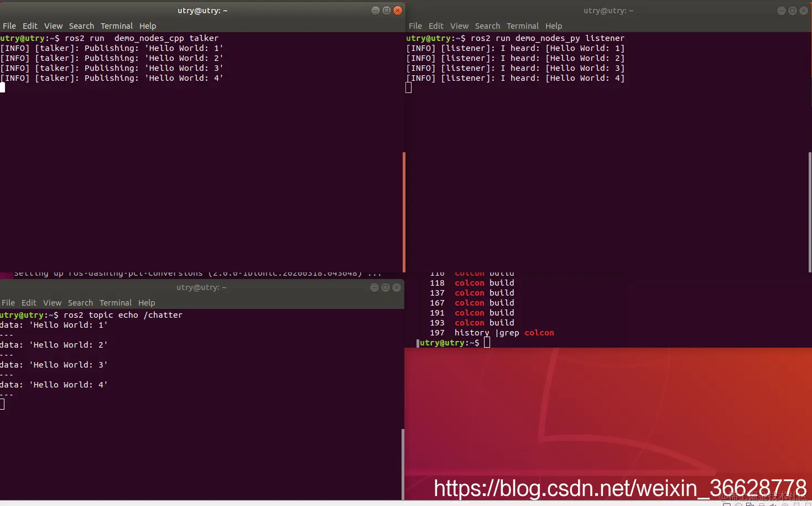Image resolution: width=812 pixels, height=506 pixels.
Task: Open File menu in listener terminal
Action: click(415, 26)
